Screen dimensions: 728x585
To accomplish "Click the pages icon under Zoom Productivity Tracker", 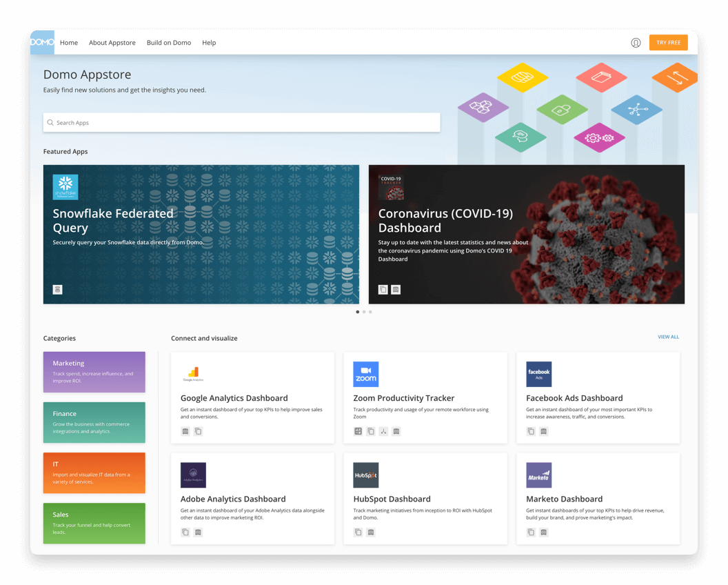I will click(x=371, y=431).
